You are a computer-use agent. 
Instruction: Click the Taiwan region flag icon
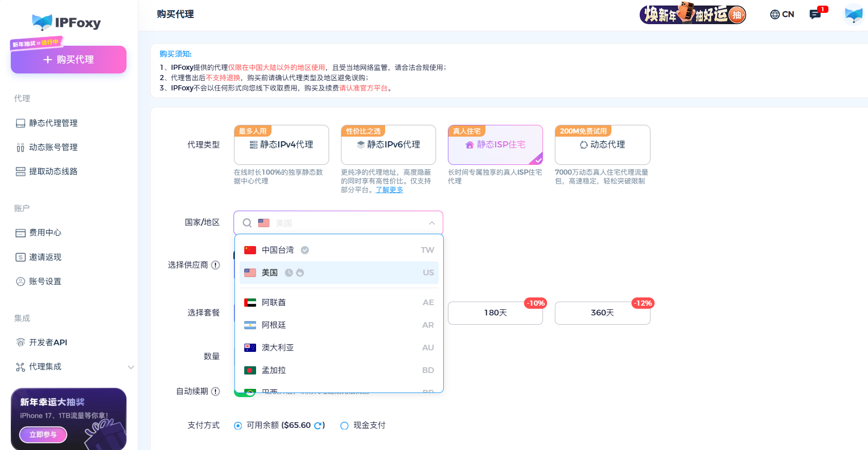point(250,250)
